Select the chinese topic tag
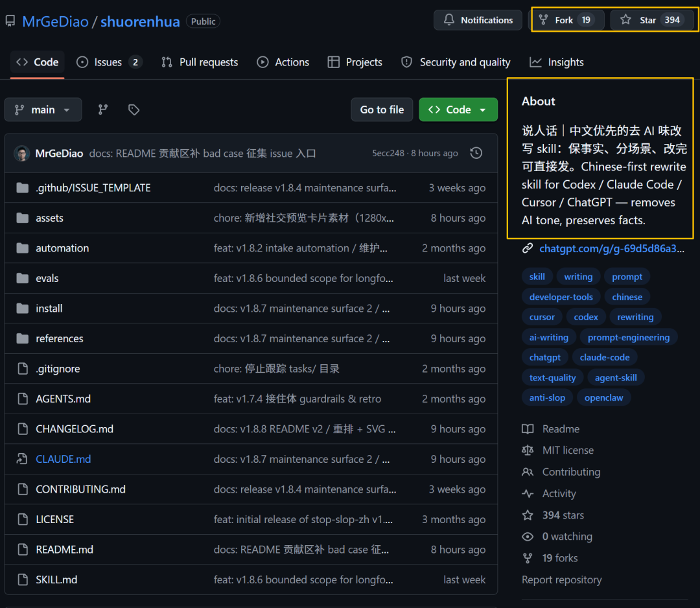Screen dimensions: 700x608 pos(627,297)
